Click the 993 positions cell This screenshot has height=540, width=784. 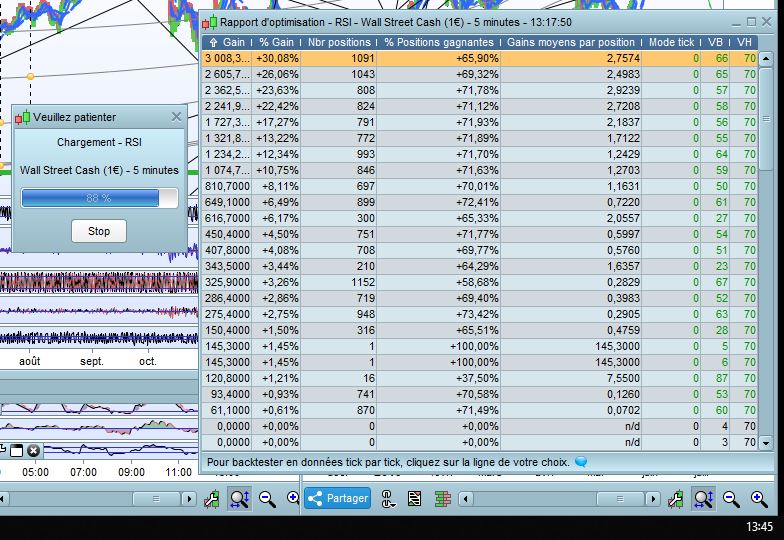pyautogui.click(x=339, y=154)
